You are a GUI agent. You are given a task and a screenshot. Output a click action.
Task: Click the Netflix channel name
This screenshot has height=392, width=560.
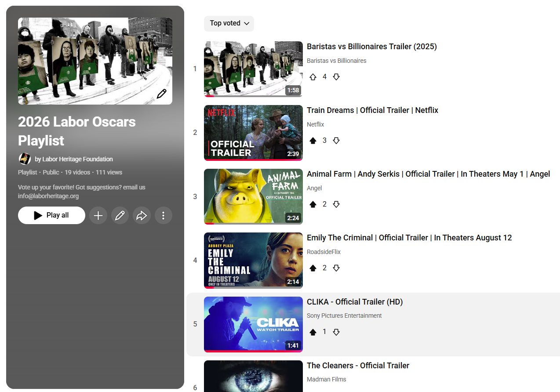(315, 124)
